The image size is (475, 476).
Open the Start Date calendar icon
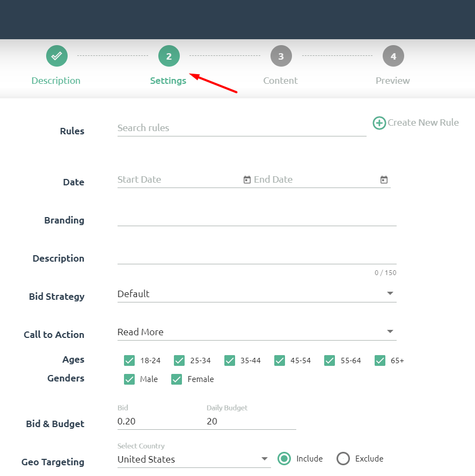[x=247, y=180]
